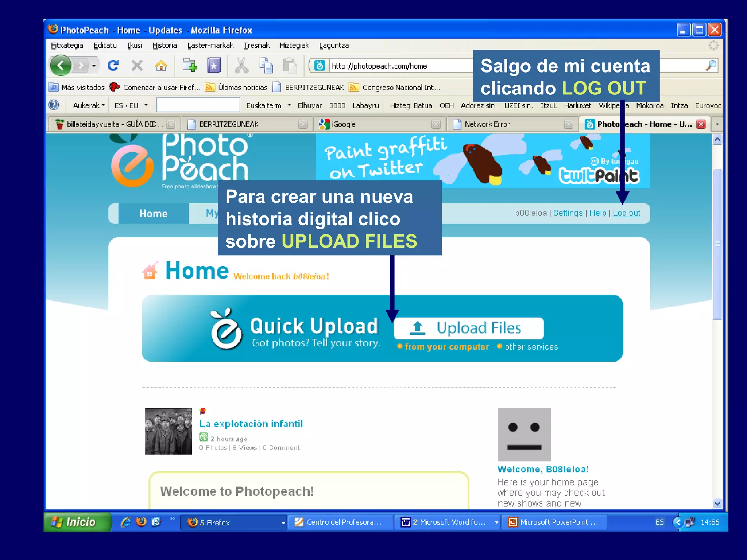
Task: Click the Elhuyar dictionary button
Action: (x=310, y=105)
